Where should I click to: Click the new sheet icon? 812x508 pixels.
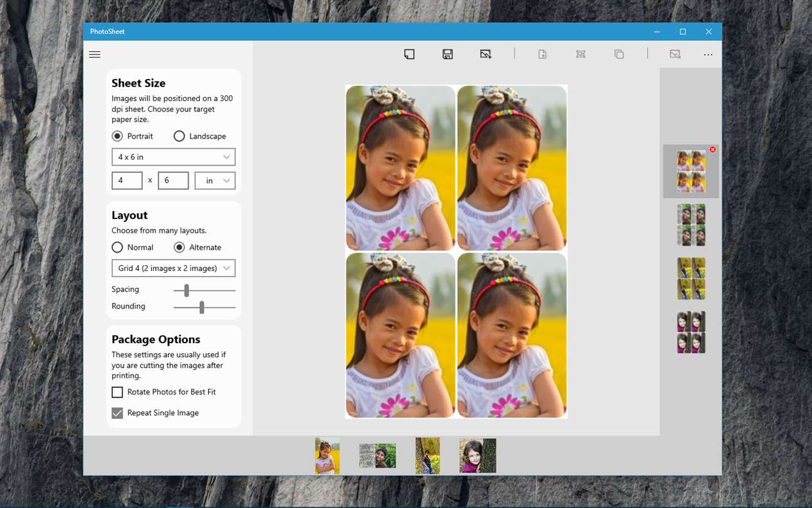tap(409, 55)
